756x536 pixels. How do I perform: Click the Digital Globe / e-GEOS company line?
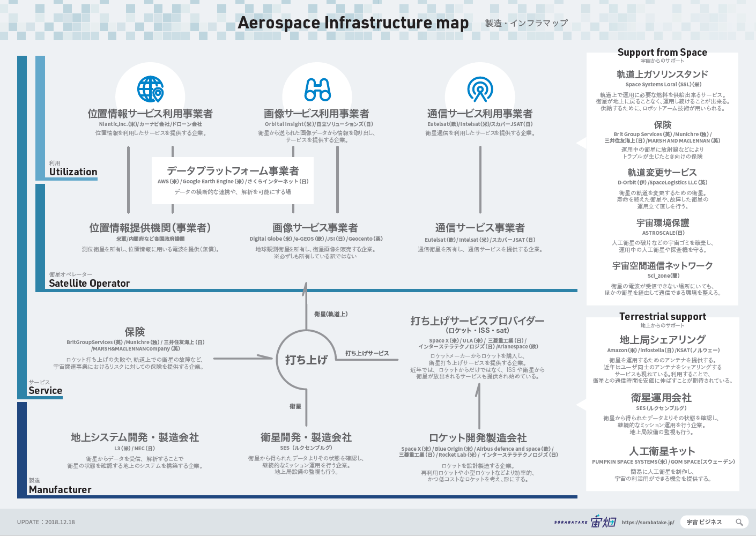pos(316,239)
